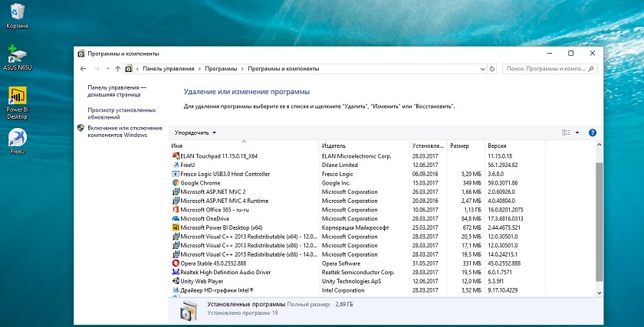Launch the FreeU desktop shortcut

(x=17, y=141)
